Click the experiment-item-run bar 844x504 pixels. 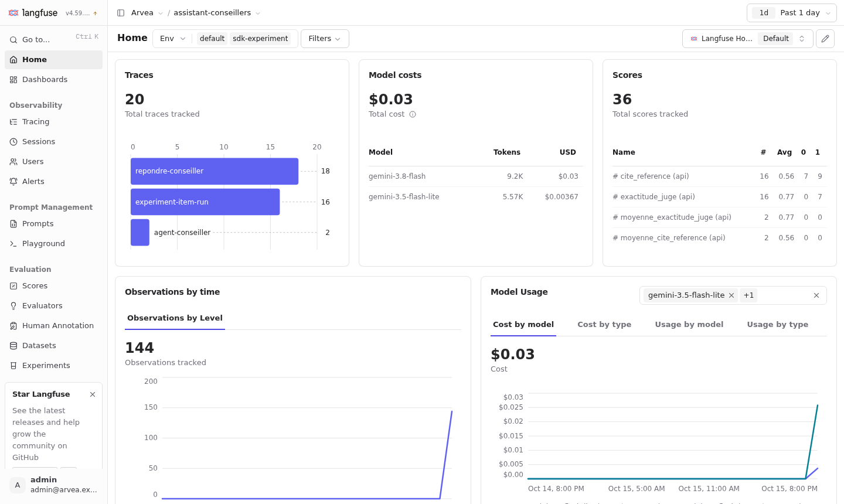tap(205, 202)
